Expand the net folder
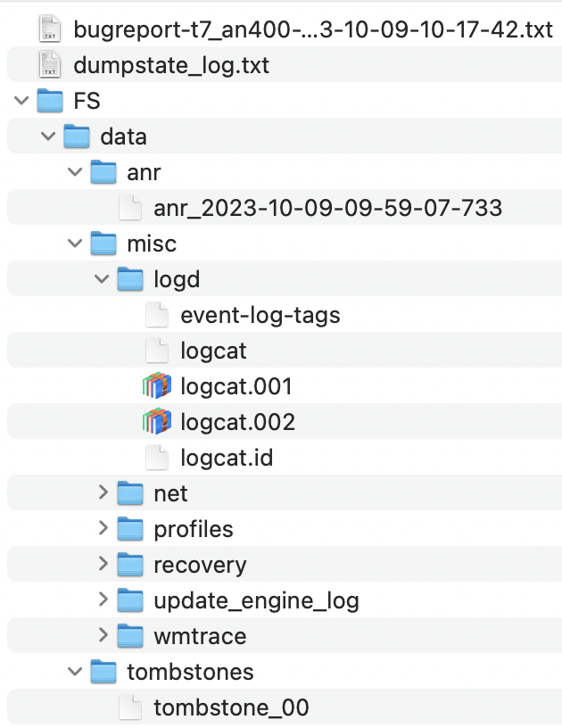Viewport: 562px width, 728px height. tap(102, 493)
